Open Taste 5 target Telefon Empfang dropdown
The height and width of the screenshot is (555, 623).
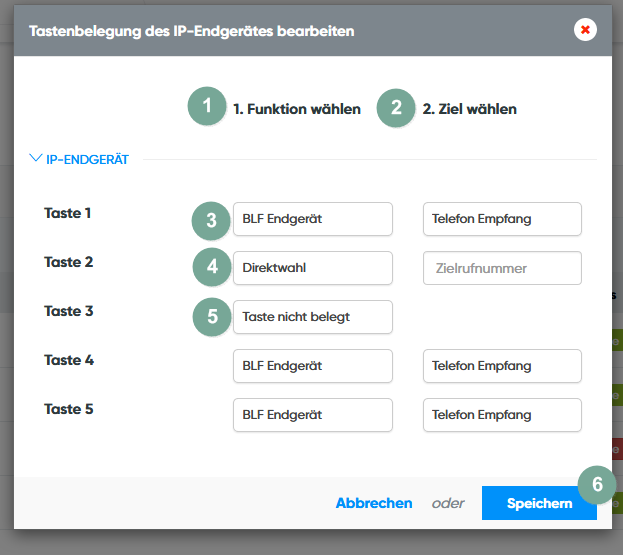pos(502,415)
